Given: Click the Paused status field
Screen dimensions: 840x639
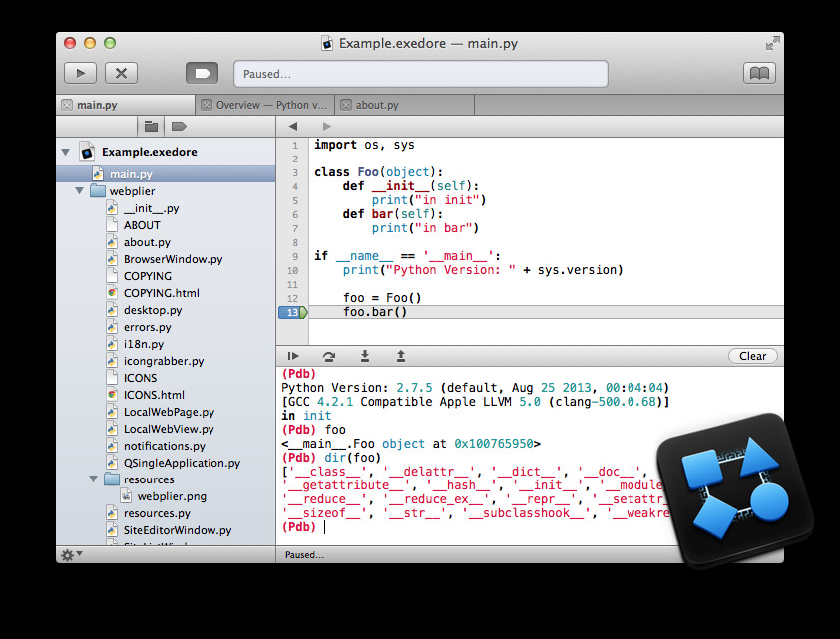Looking at the screenshot, I should click(x=421, y=74).
